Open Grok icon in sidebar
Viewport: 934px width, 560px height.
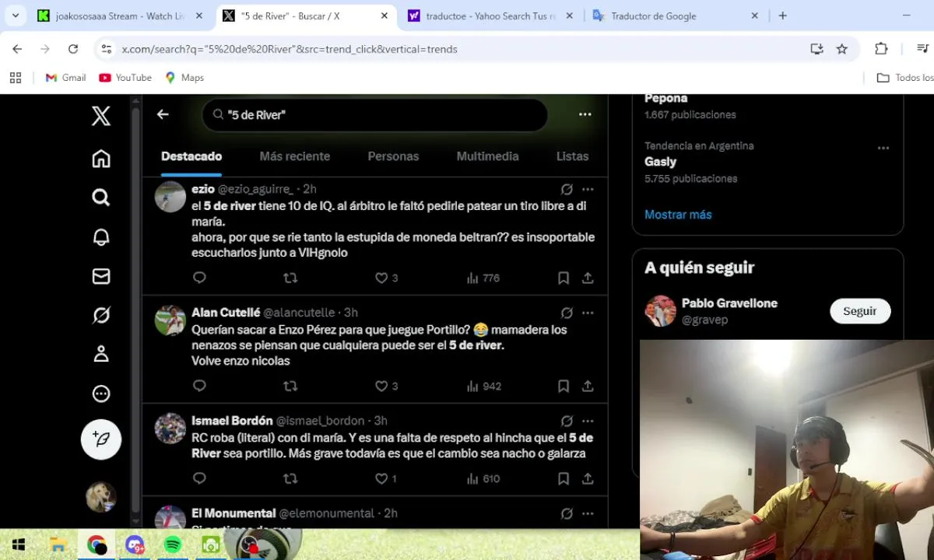tap(101, 315)
